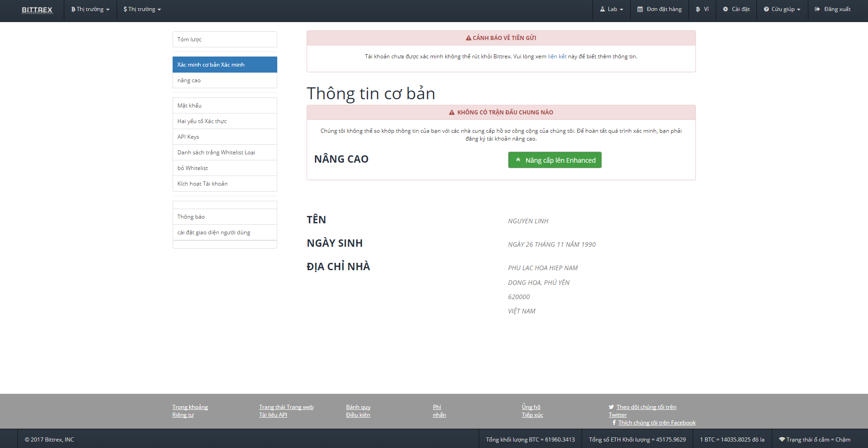868x448 pixels.
Task: Open the Bitcoin Thị trường dropdown
Action: tap(90, 9)
